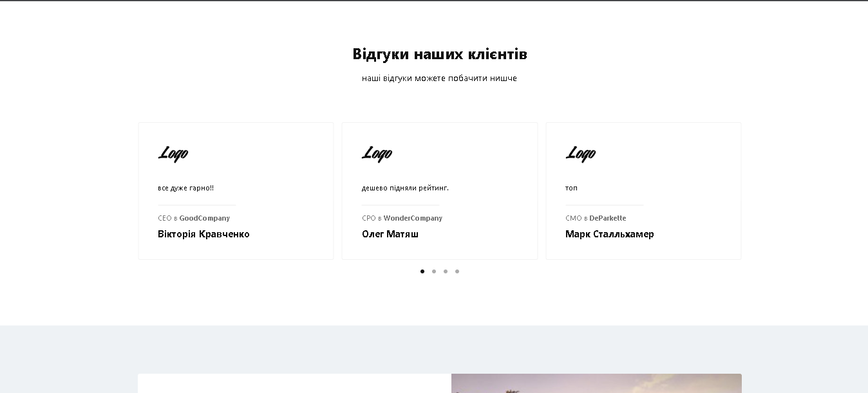
Task: Select the first carousel pagination dot
Action: coord(422,271)
